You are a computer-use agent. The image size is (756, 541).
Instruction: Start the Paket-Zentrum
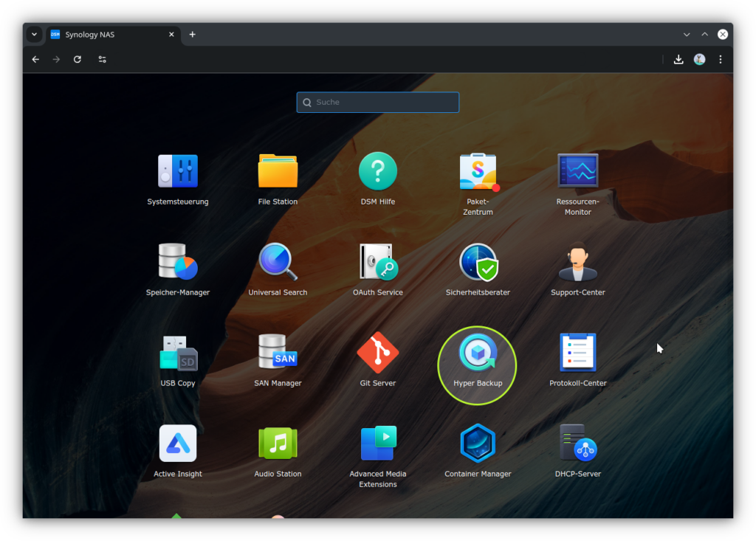pos(478,170)
